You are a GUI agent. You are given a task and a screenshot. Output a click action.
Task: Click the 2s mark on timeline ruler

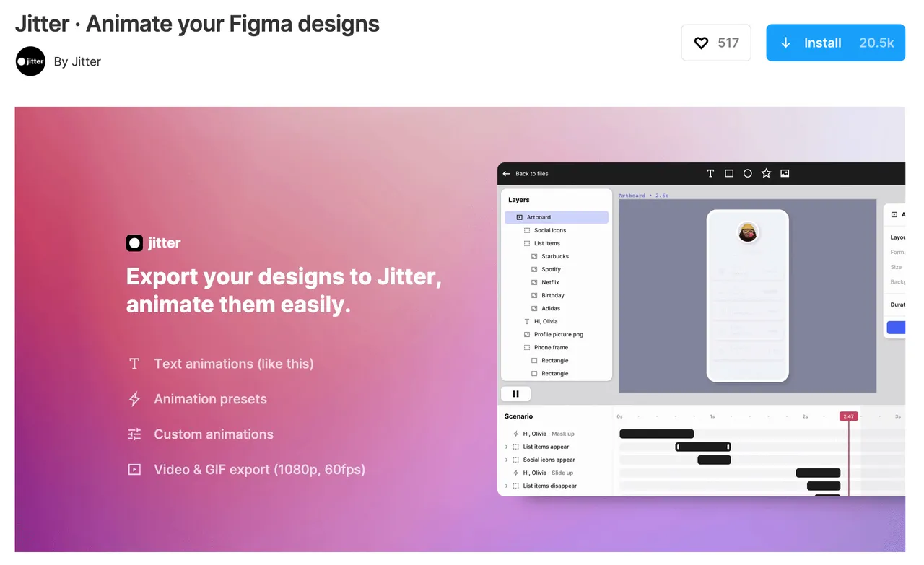point(805,416)
